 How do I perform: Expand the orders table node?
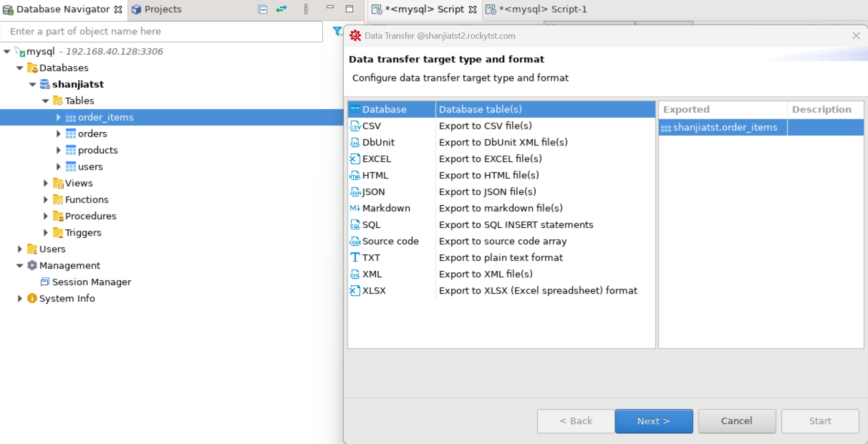[x=58, y=134]
